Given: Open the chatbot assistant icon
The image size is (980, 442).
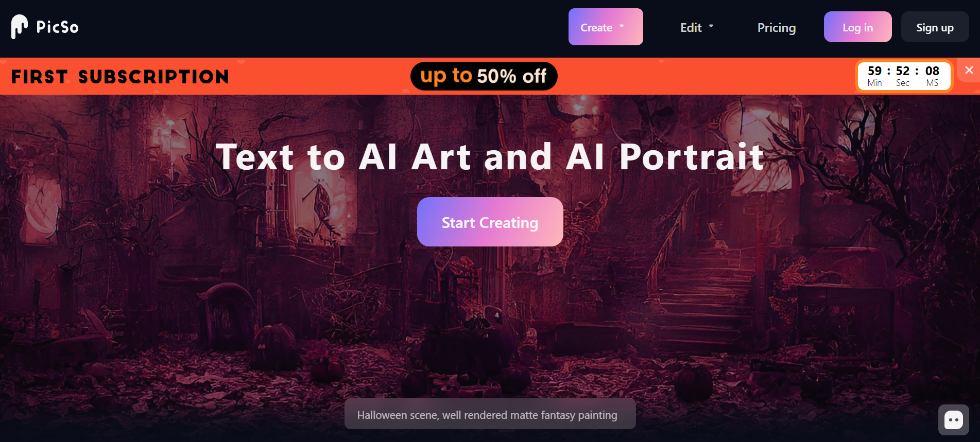Looking at the screenshot, I should [953, 420].
